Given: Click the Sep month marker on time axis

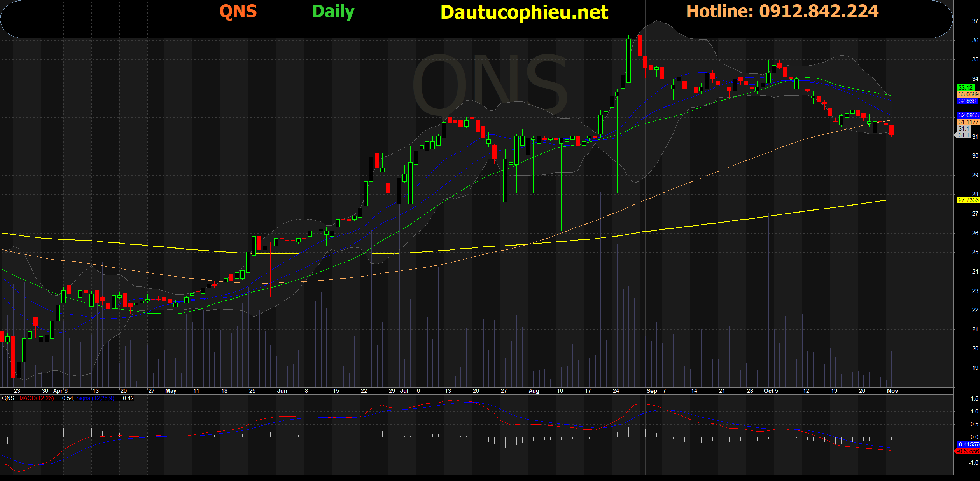Looking at the screenshot, I should [x=652, y=391].
